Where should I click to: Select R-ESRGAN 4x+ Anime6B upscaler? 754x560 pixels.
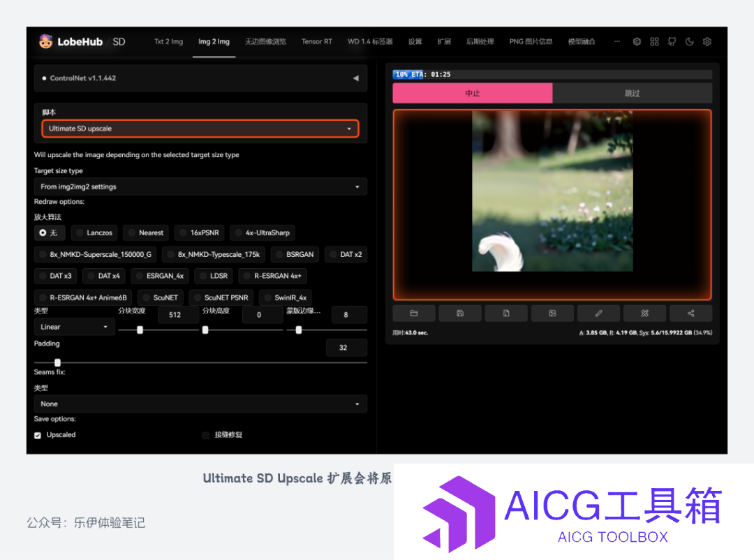(x=83, y=297)
